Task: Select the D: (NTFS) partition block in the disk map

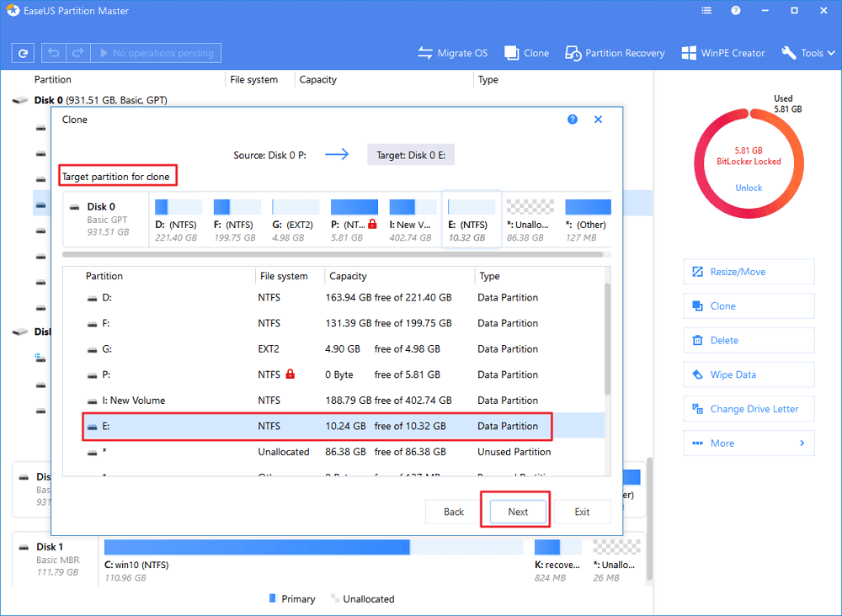Action: (x=178, y=220)
